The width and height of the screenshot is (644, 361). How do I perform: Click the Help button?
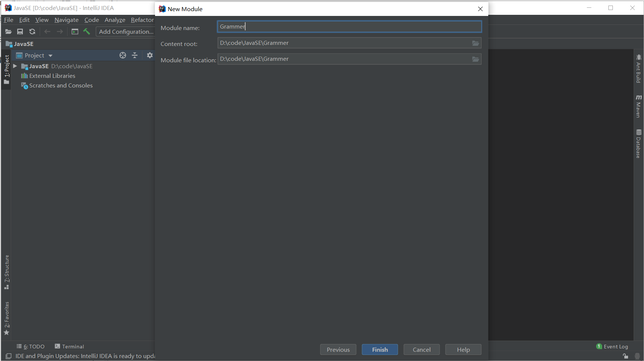pos(463,350)
